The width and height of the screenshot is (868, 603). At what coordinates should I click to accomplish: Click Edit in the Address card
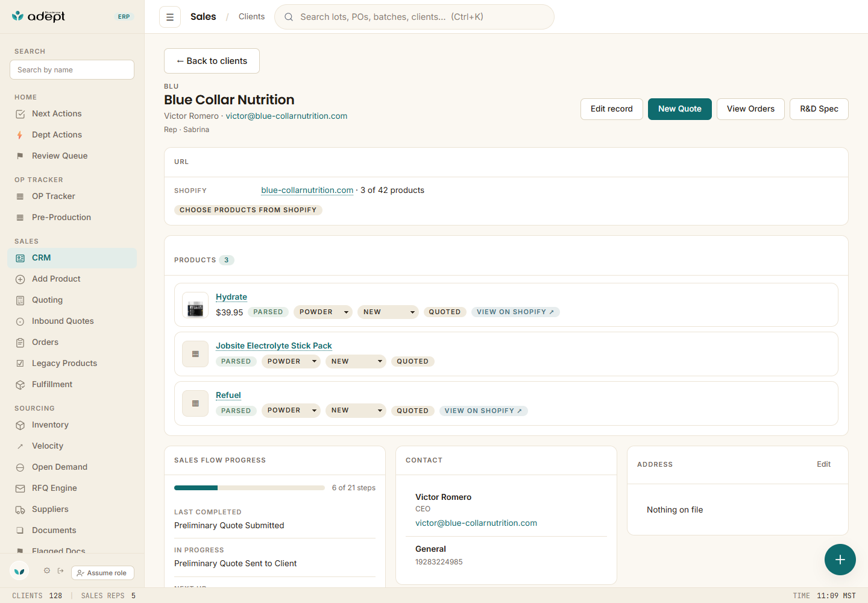(x=823, y=464)
